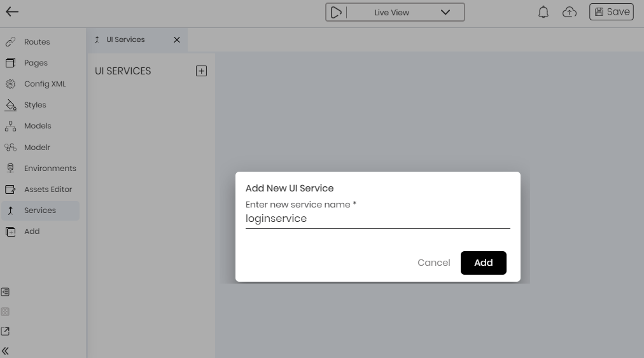Click the Services arrow icon

tap(10, 210)
